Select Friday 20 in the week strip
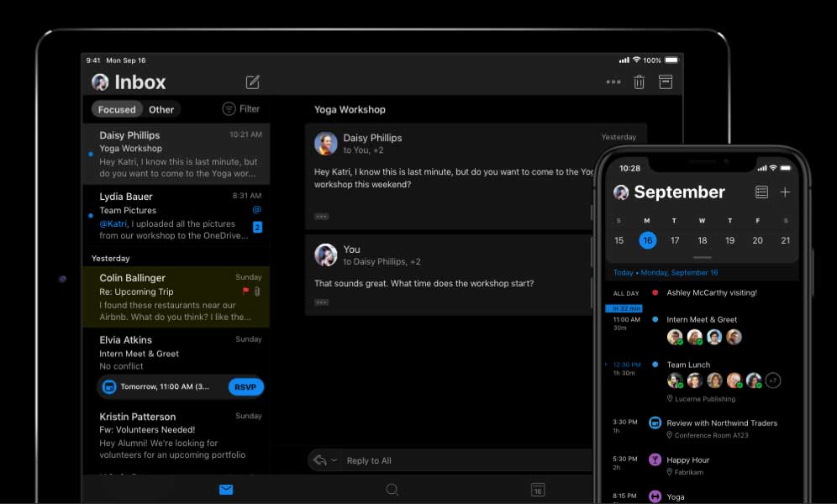Image resolution: width=837 pixels, height=504 pixels. coord(757,240)
